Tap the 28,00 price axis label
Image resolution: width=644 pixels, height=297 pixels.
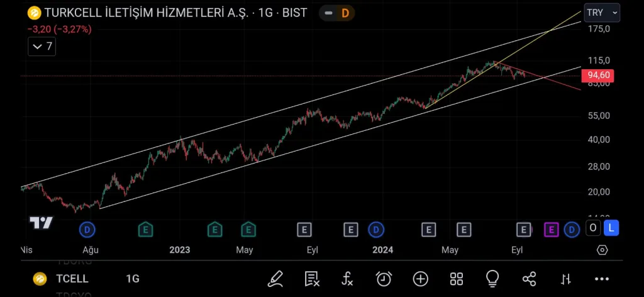pos(599,167)
